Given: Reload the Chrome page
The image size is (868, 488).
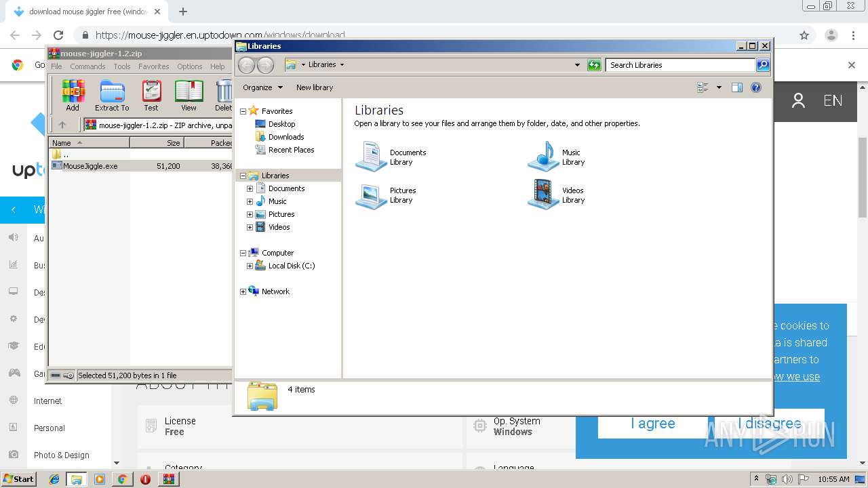Looking at the screenshot, I should click(58, 35).
